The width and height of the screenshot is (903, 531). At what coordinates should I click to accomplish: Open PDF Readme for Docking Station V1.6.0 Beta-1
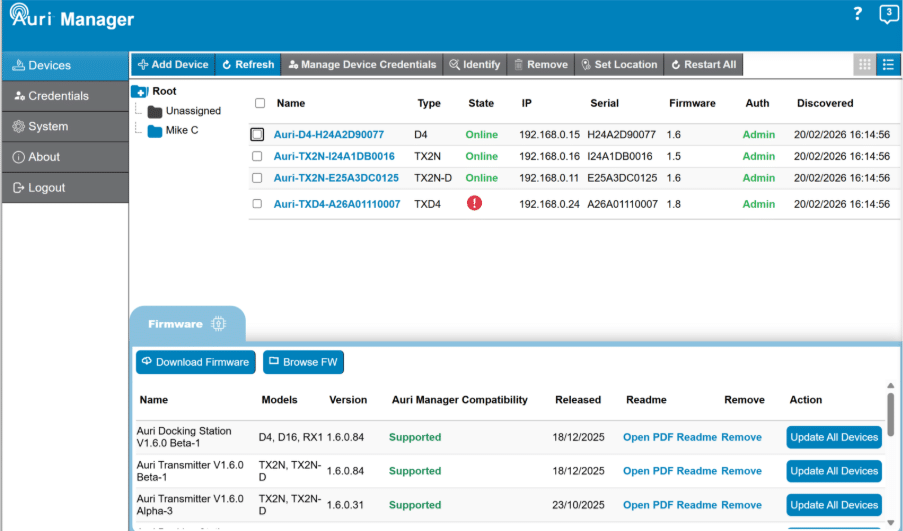coord(670,437)
